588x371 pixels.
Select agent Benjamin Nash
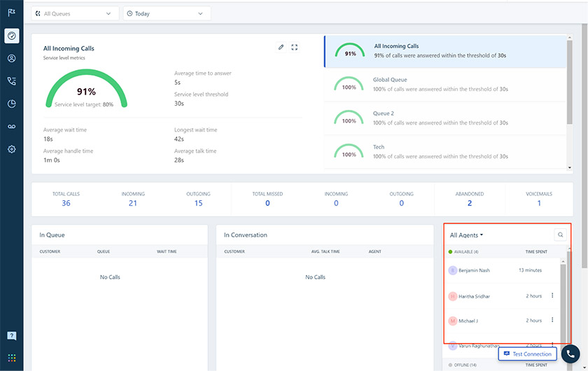click(474, 270)
